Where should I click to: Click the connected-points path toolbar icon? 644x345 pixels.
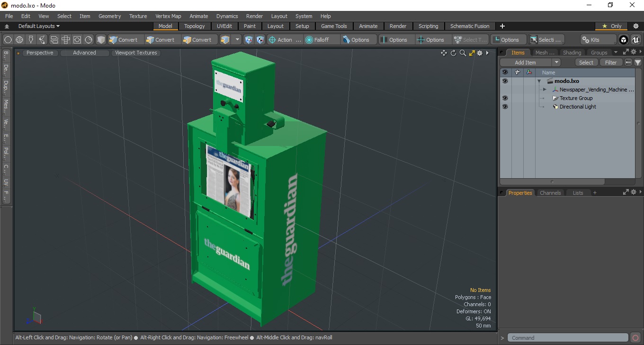click(x=42, y=40)
